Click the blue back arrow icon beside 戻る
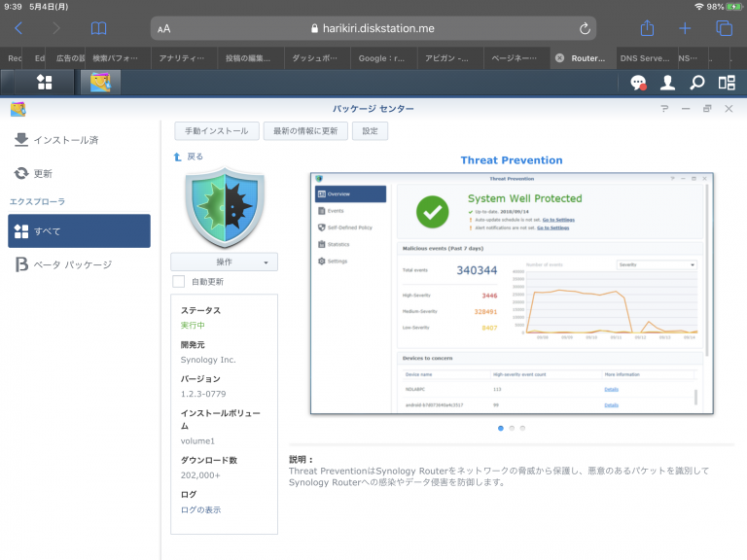 (177, 157)
